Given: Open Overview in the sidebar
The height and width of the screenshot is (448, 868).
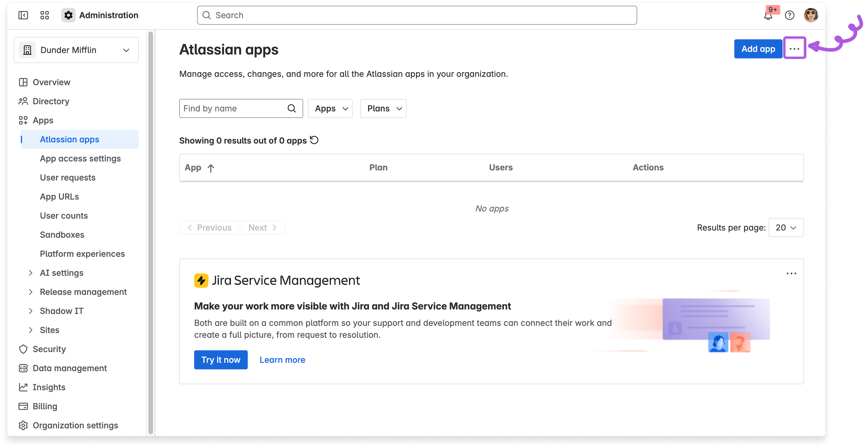Looking at the screenshot, I should pos(76,82).
